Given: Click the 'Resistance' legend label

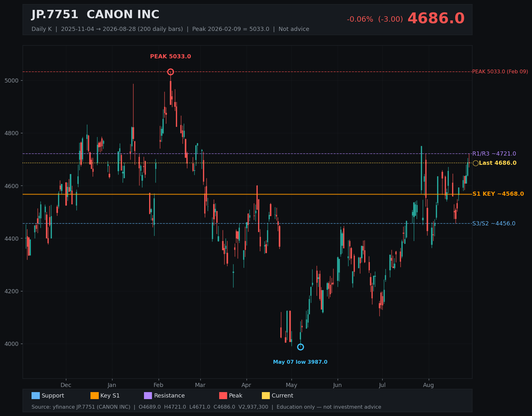Looking at the screenshot, I should click(169, 396).
